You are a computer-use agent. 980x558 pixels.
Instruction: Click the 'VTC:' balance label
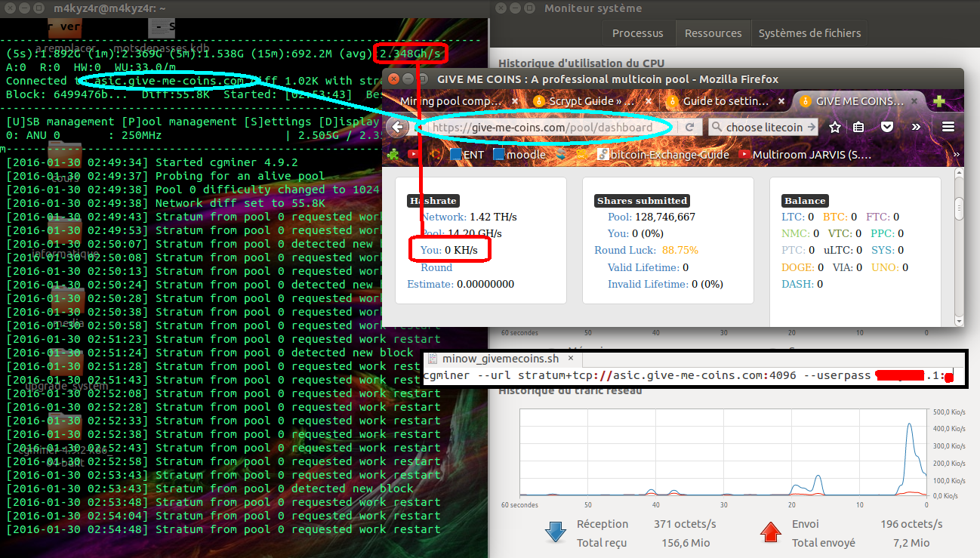pyautogui.click(x=841, y=233)
